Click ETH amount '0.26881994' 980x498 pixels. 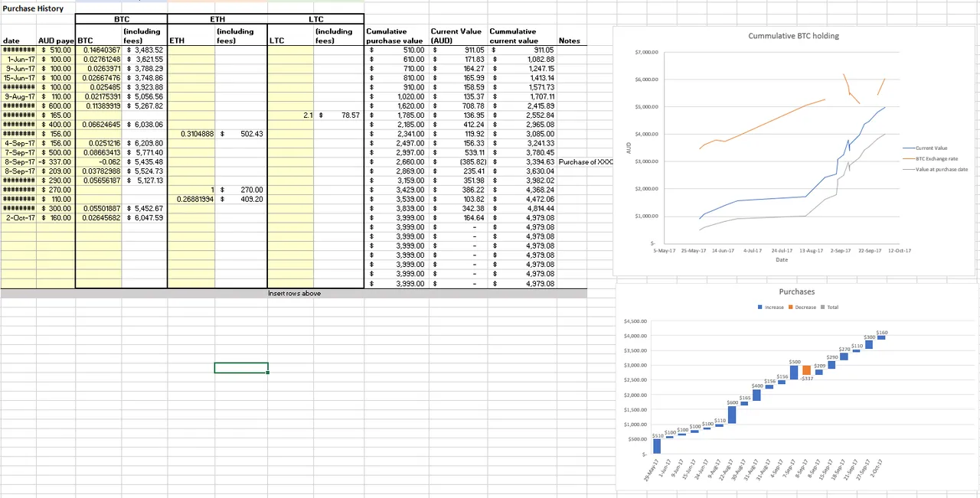[x=191, y=199]
